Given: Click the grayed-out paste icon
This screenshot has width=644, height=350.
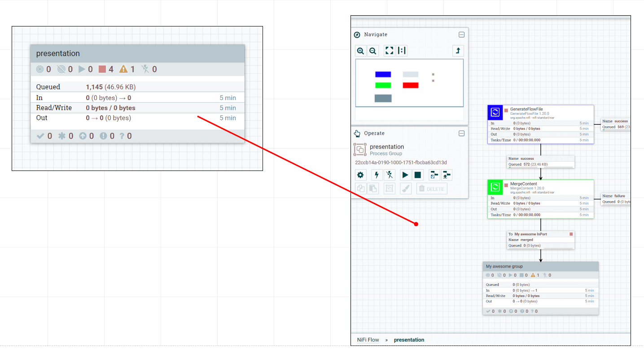Looking at the screenshot, I should pos(373,188).
